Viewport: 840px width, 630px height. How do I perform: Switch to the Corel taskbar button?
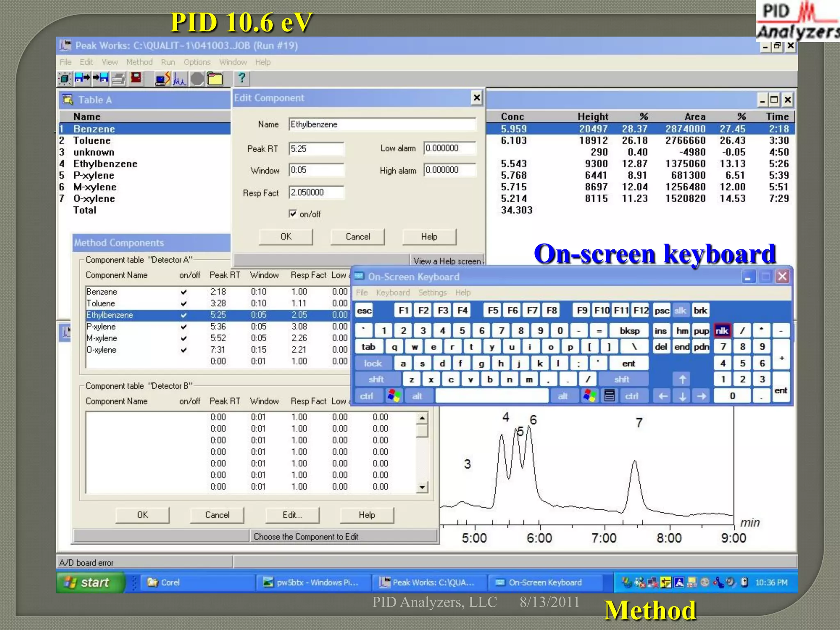[x=199, y=582]
